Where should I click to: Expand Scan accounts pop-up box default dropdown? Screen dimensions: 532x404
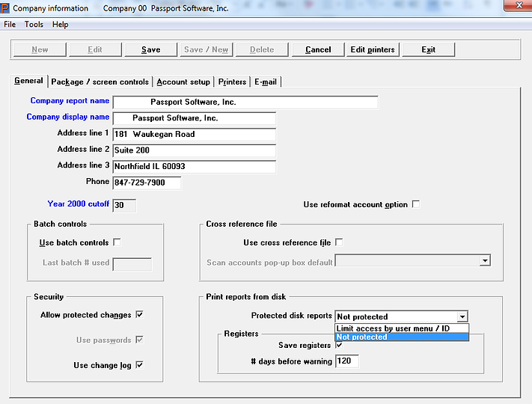pyautogui.click(x=485, y=260)
